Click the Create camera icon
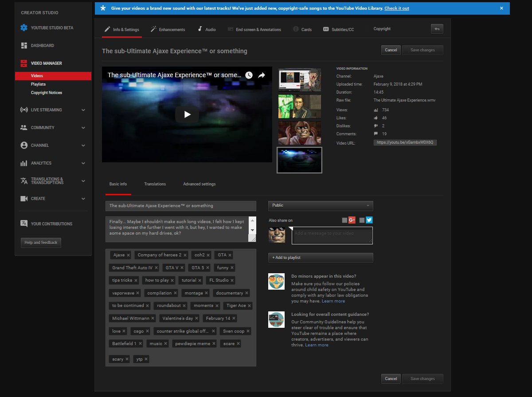532x397 pixels. pos(24,198)
